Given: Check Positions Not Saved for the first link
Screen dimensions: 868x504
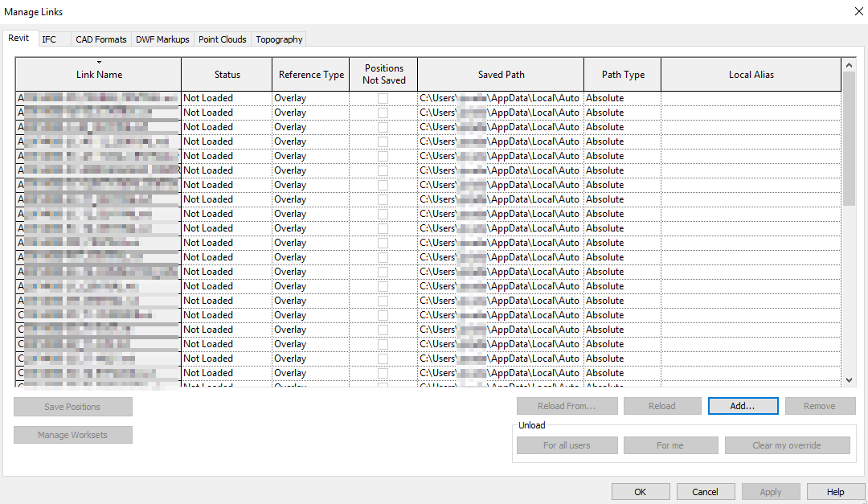Looking at the screenshot, I should (x=383, y=97).
